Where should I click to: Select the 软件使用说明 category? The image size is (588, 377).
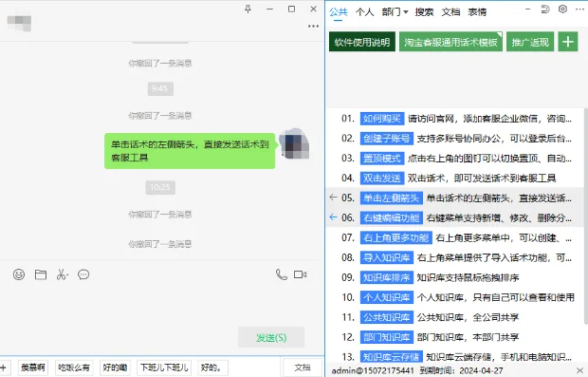[x=362, y=42]
